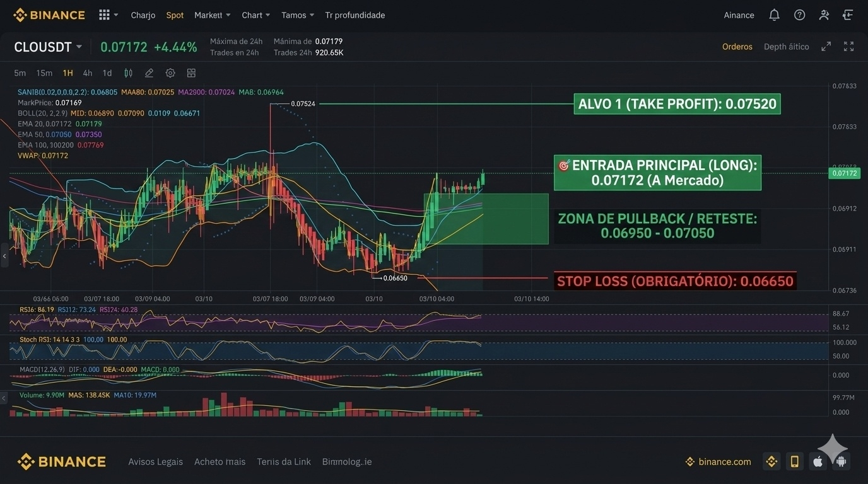Select the 5m timeframe

pyautogui.click(x=20, y=73)
